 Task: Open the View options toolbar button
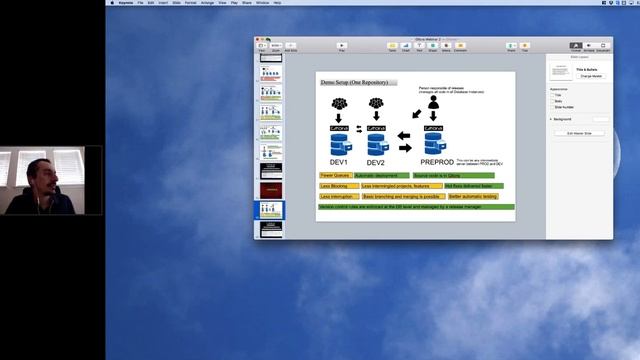tap(262, 46)
